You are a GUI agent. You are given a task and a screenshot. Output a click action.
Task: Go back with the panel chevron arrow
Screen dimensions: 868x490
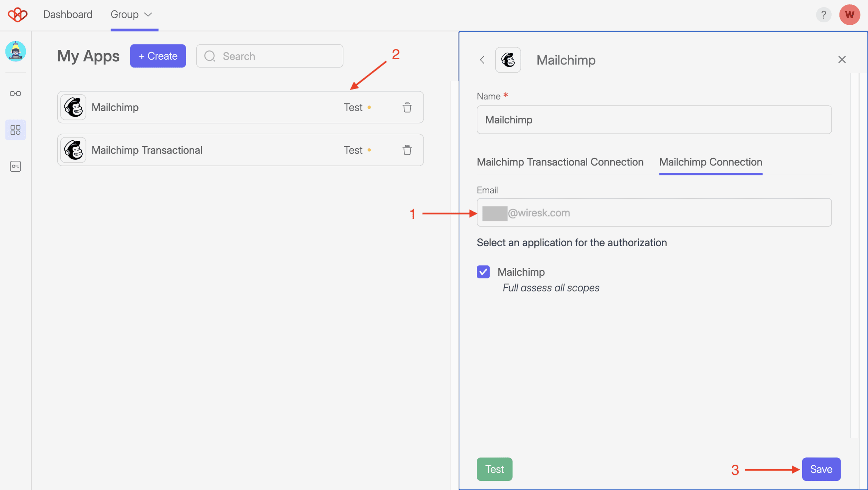pyautogui.click(x=482, y=60)
